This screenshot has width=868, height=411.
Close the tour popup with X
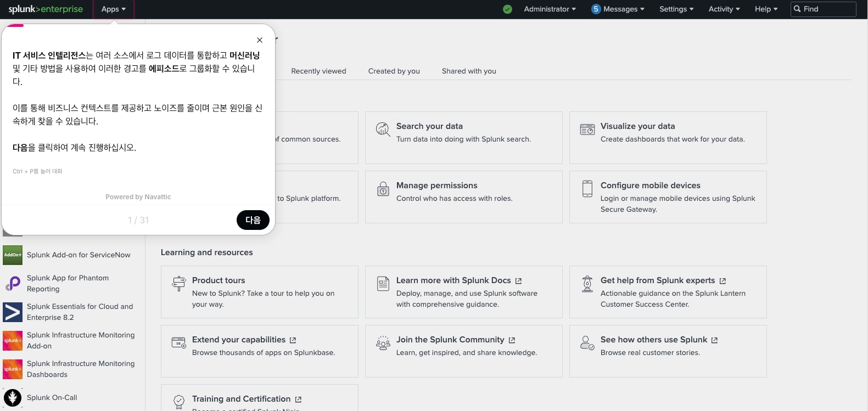point(260,40)
